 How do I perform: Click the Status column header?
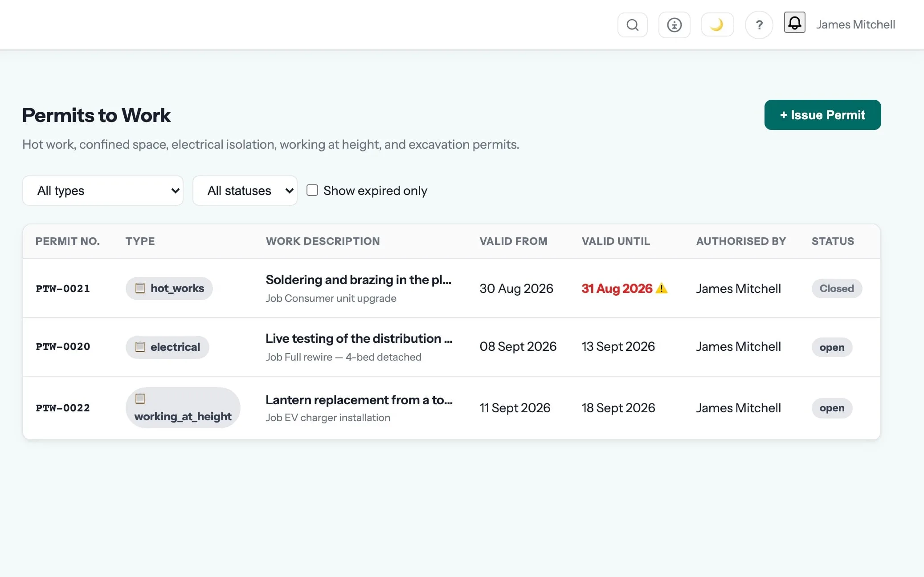click(833, 241)
